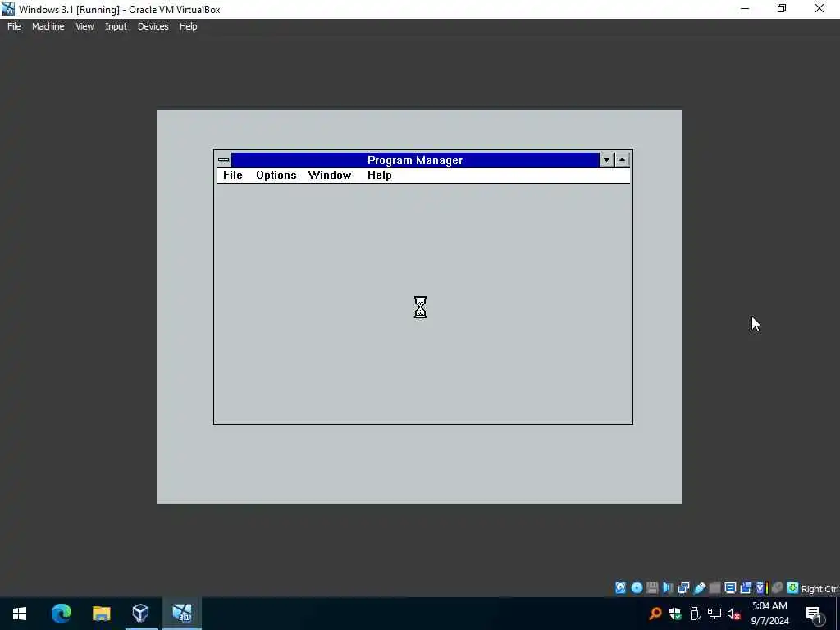Open the notification center icon

(815, 614)
